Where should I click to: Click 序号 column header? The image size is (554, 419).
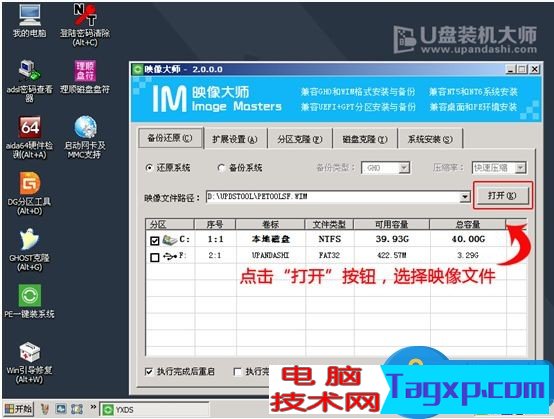click(215, 224)
